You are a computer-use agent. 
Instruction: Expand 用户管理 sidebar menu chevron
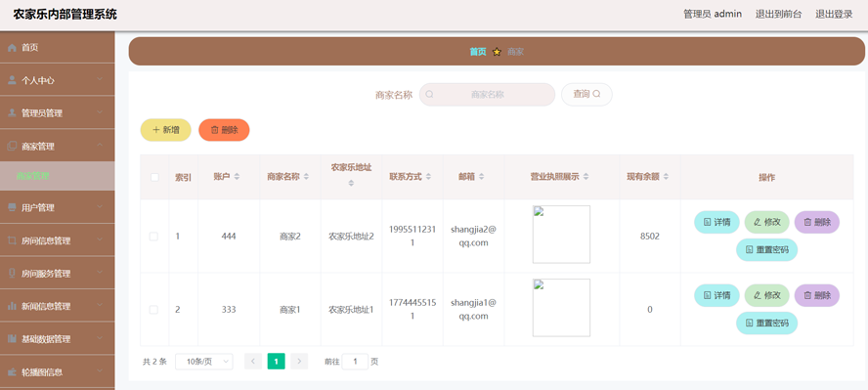(100, 207)
